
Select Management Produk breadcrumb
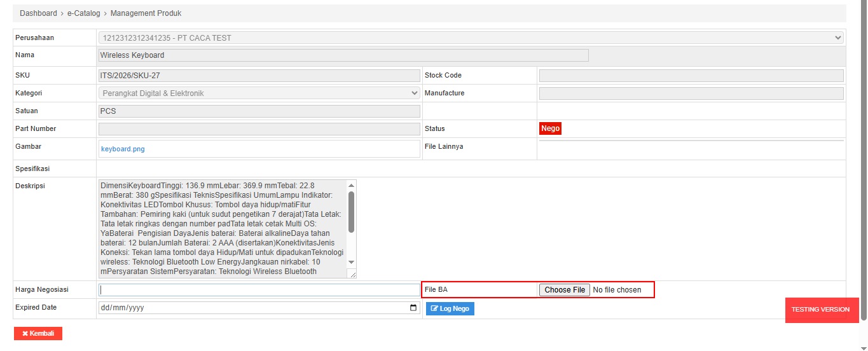tap(146, 13)
